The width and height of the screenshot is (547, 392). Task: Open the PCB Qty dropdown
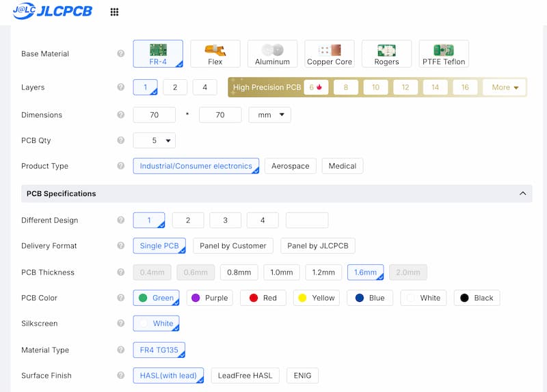155,141
